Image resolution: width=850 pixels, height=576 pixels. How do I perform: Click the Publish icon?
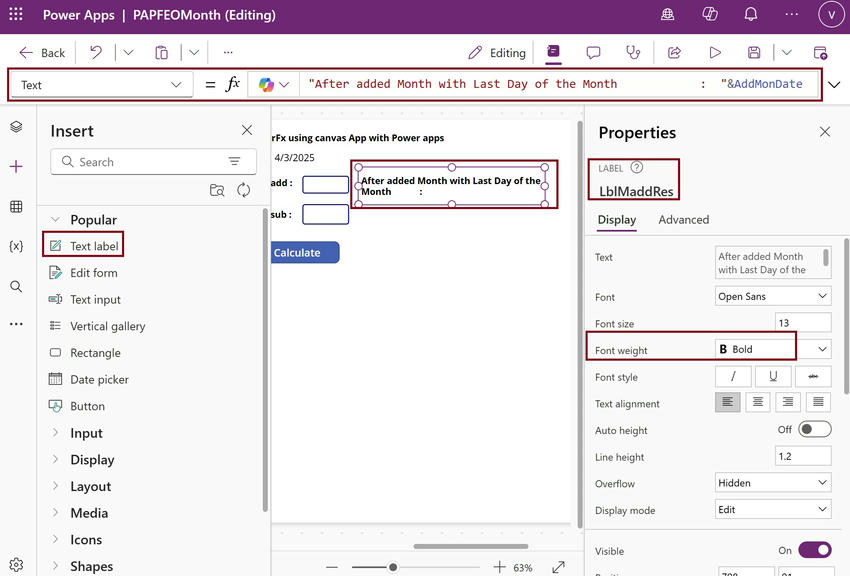tap(820, 53)
